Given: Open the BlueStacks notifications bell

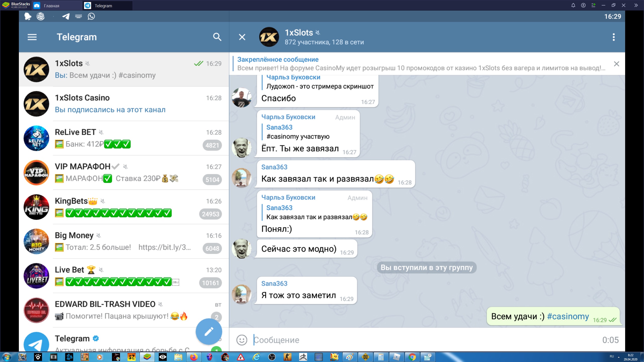Looking at the screenshot, I should (573, 5).
